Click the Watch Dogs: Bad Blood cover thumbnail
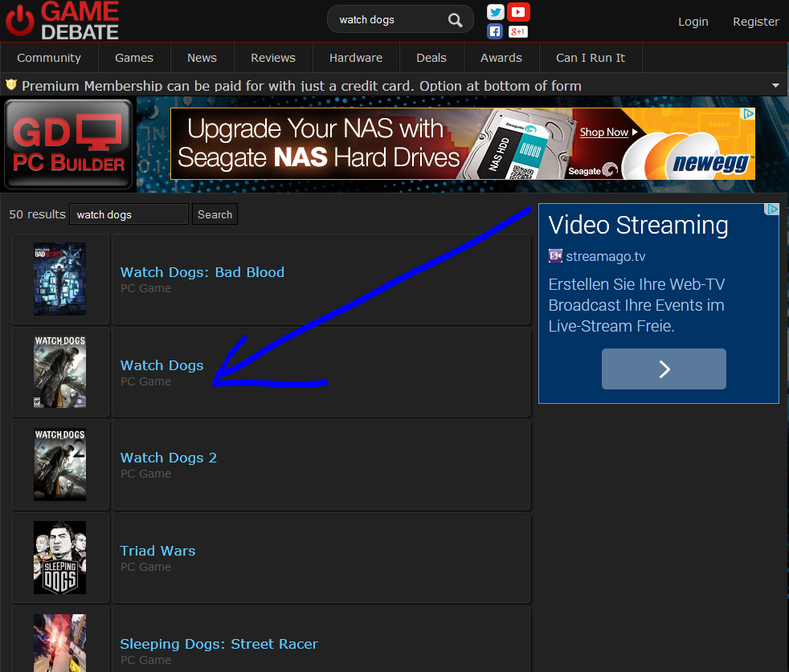Viewport: 789px width, 672px height. tap(60, 279)
